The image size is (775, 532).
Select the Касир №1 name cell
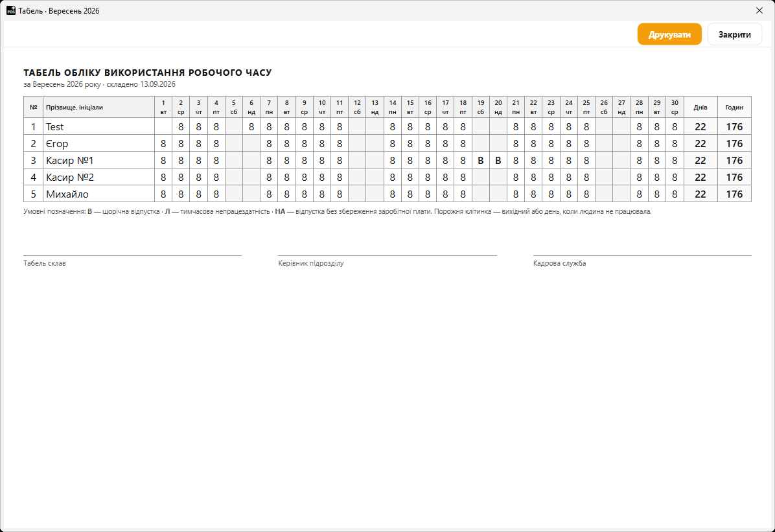pyautogui.click(x=99, y=160)
